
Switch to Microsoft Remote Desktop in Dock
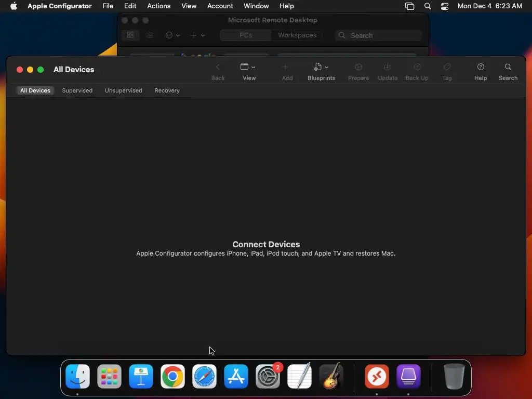[x=377, y=377]
